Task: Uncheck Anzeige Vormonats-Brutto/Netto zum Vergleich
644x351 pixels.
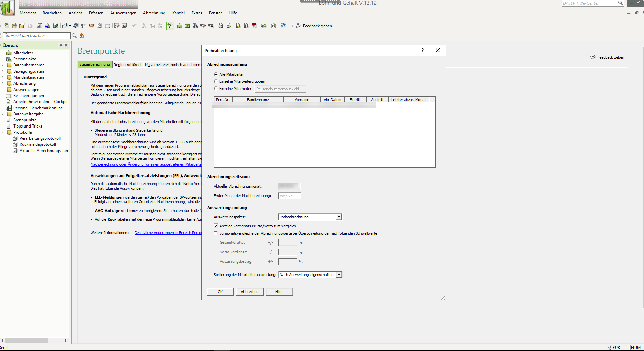Action: (216, 226)
